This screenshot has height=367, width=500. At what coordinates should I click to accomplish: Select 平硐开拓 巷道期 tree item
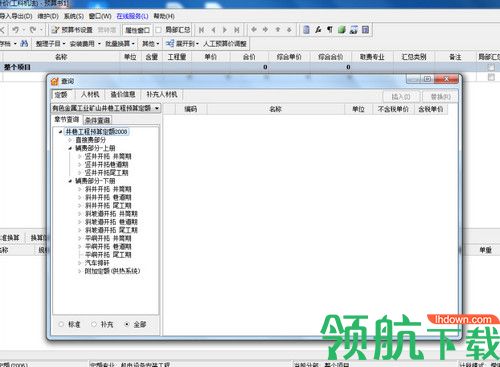tap(108, 247)
